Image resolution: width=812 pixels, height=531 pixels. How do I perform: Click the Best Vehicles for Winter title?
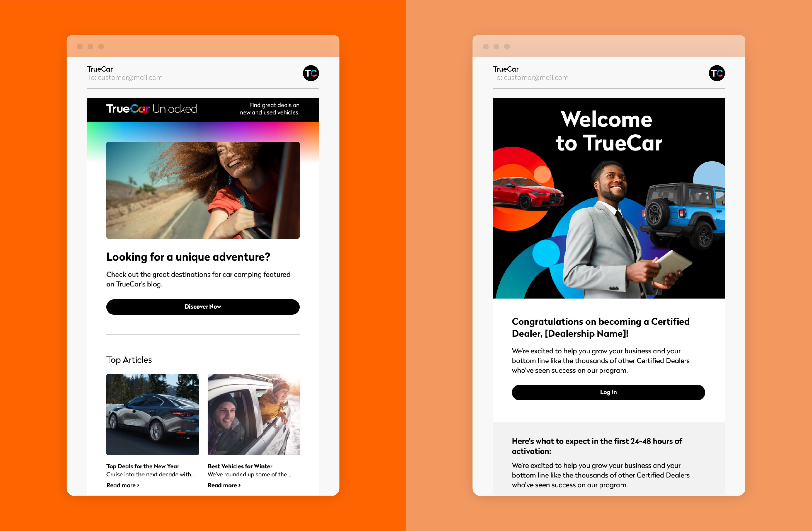[240, 466]
